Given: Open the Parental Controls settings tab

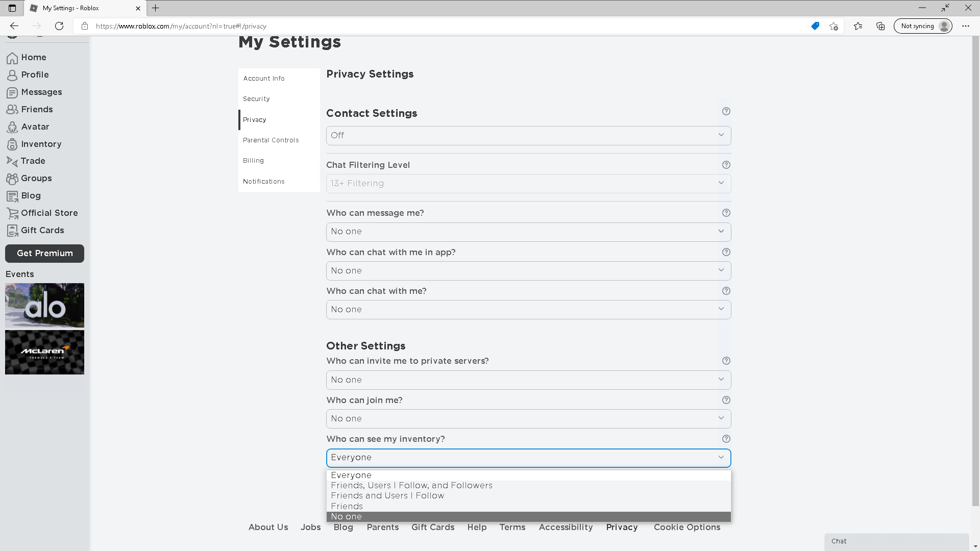Looking at the screenshot, I should pyautogui.click(x=279, y=140).
